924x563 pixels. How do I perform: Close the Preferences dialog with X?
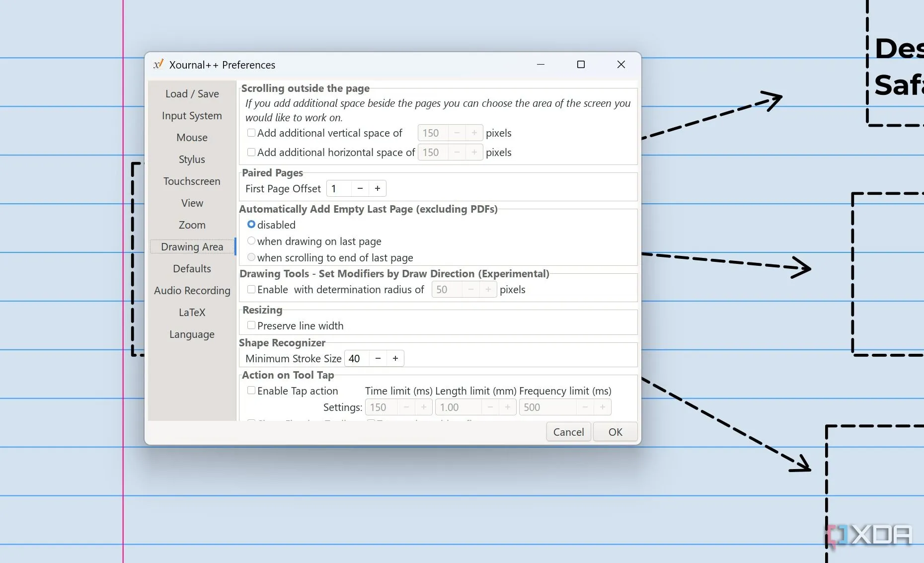click(x=621, y=65)
